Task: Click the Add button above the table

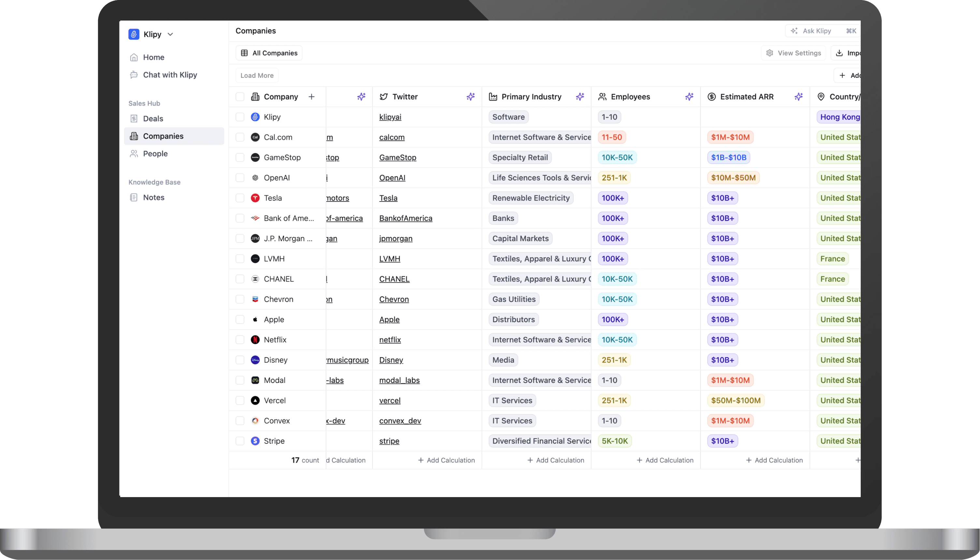Action: [x=847, y=75]
